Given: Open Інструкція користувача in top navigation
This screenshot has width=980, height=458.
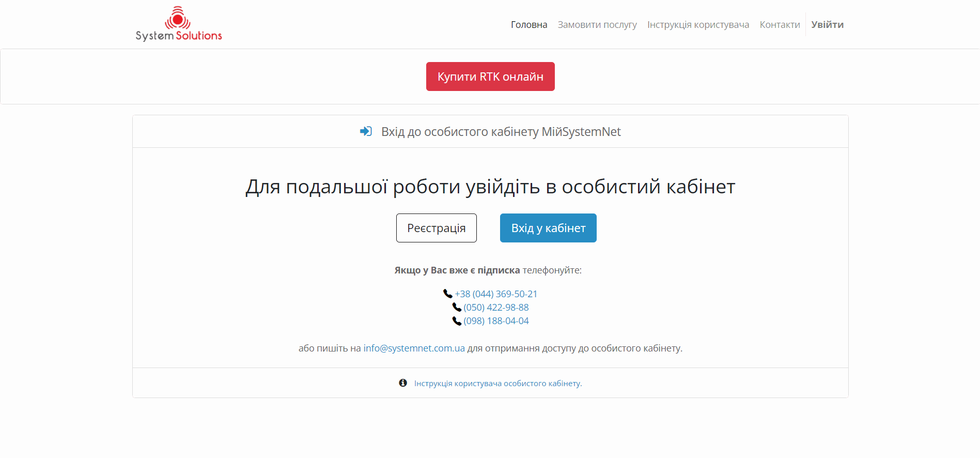Looking at the screenshot, I should (x=698, y=24).
